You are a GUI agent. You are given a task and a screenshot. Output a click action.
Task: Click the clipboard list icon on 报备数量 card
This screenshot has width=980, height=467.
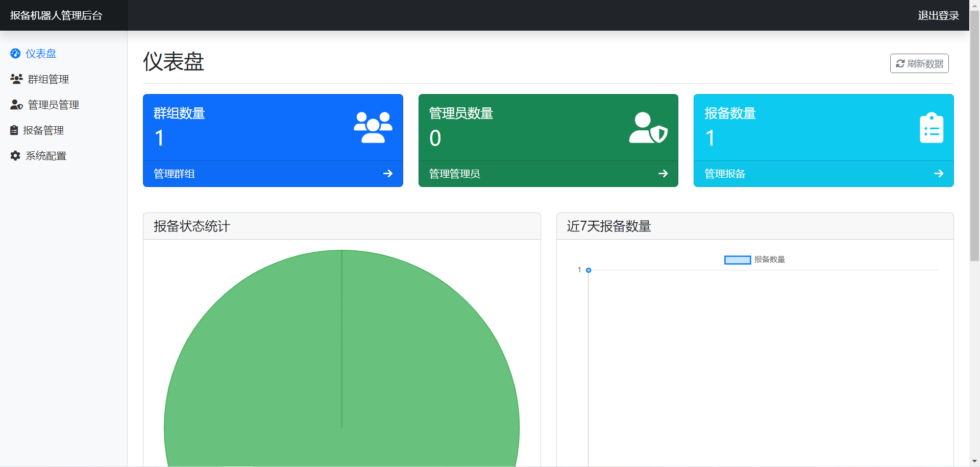931,128
